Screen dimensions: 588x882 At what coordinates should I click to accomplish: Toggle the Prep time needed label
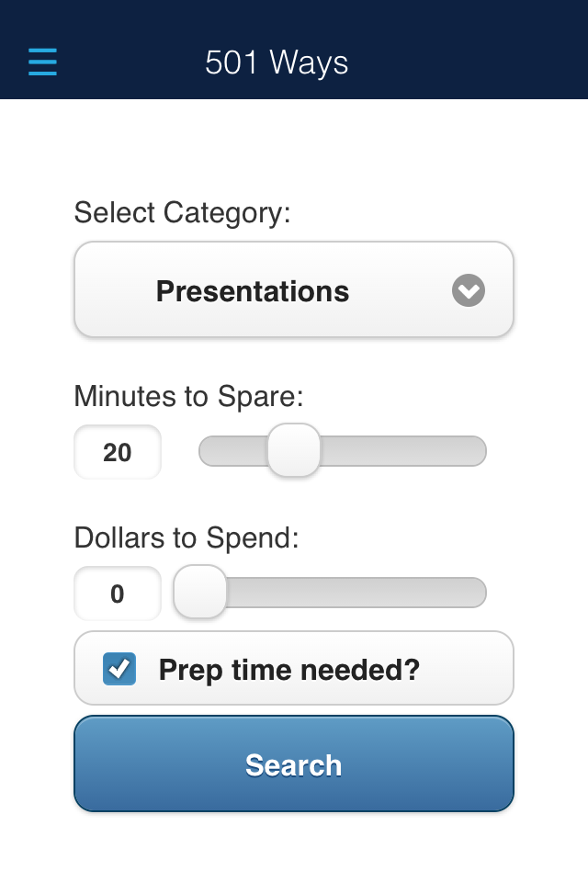click(289, 670)
